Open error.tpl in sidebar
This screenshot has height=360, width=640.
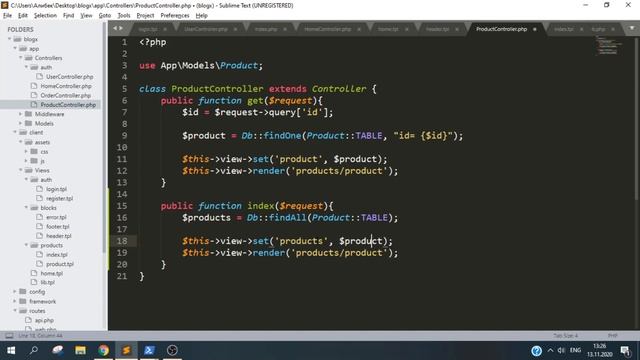(56, 217)
